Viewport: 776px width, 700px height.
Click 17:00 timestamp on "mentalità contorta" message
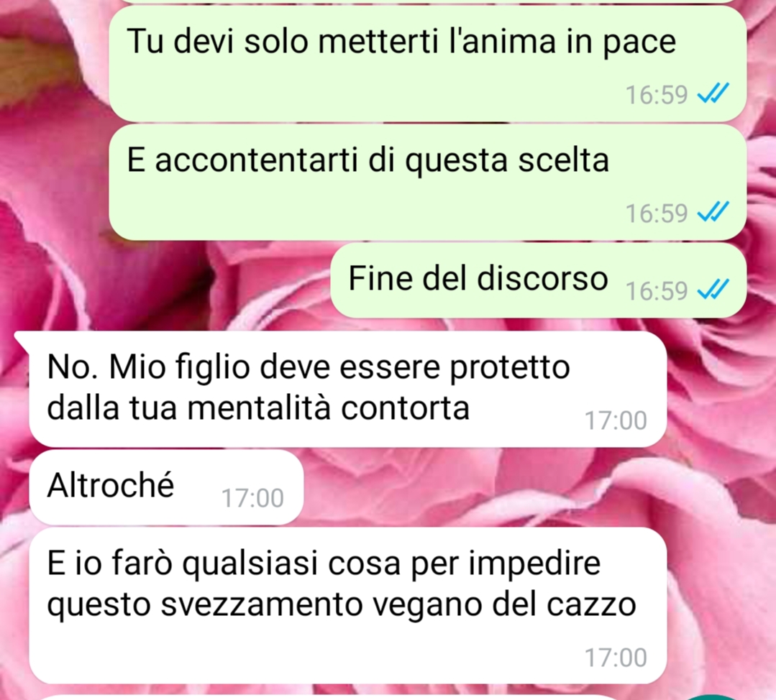pos(616,420)
